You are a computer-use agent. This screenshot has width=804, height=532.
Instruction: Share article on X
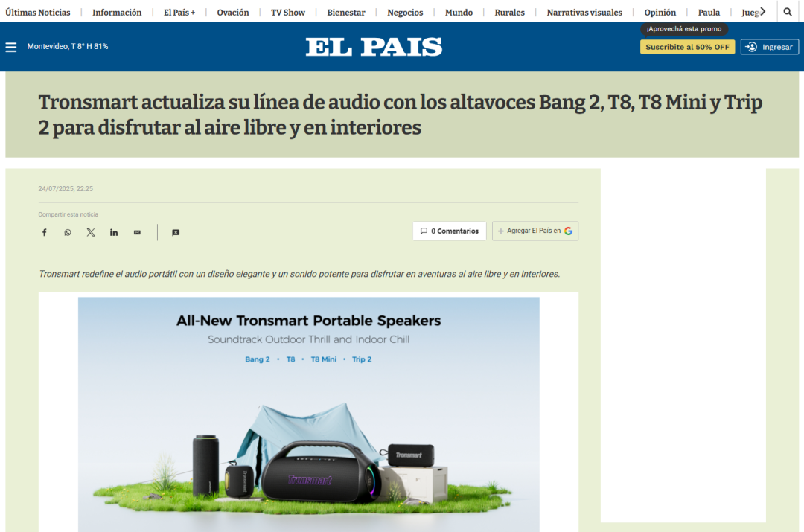[91, 233]
